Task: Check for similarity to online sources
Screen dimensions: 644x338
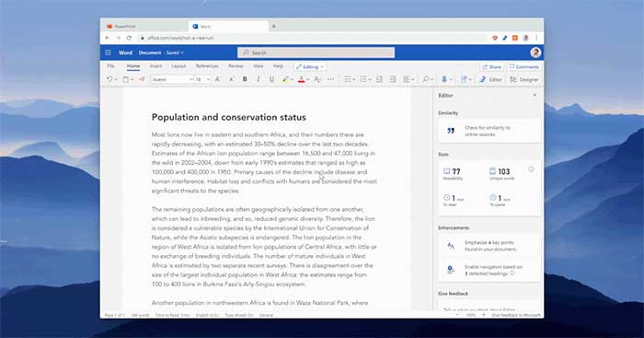Action: 489,131
